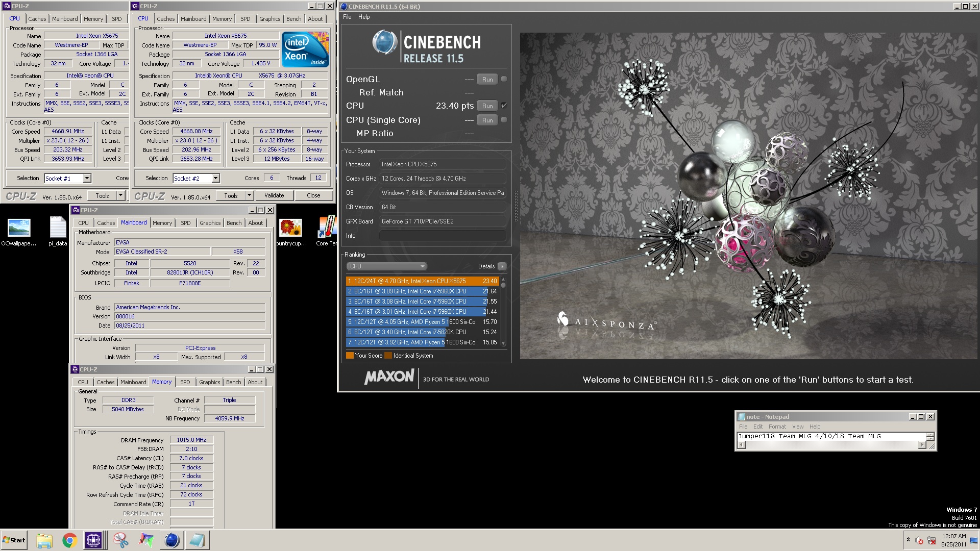980x551 pixels.
Task: Expand the Tools dropdown arrow in left CPU-Z
Action: pyautogui.click(x=121, y=195)
